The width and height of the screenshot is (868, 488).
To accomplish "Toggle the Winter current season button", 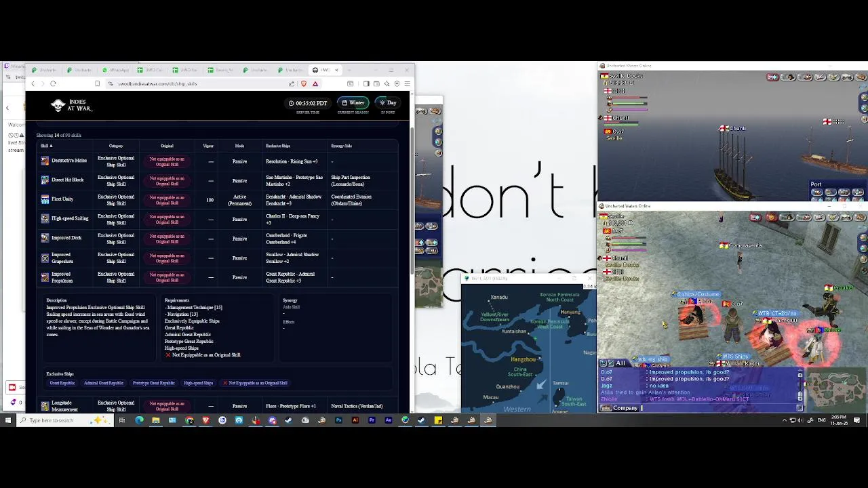I will (x=353, y=103).
